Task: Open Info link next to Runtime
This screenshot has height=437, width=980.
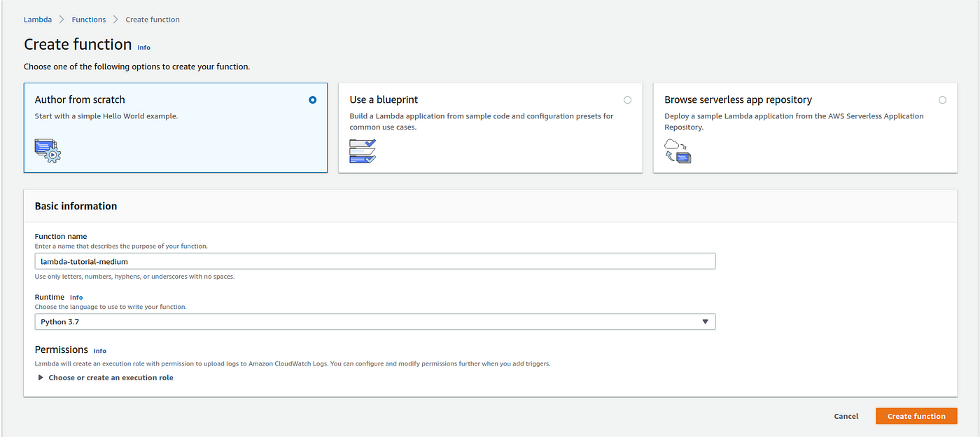Action: coord(76,298)
